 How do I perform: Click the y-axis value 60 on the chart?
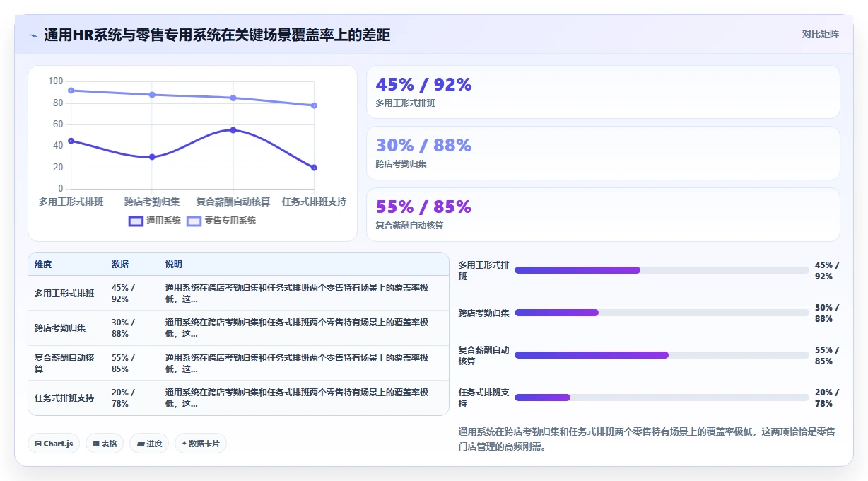58,124
